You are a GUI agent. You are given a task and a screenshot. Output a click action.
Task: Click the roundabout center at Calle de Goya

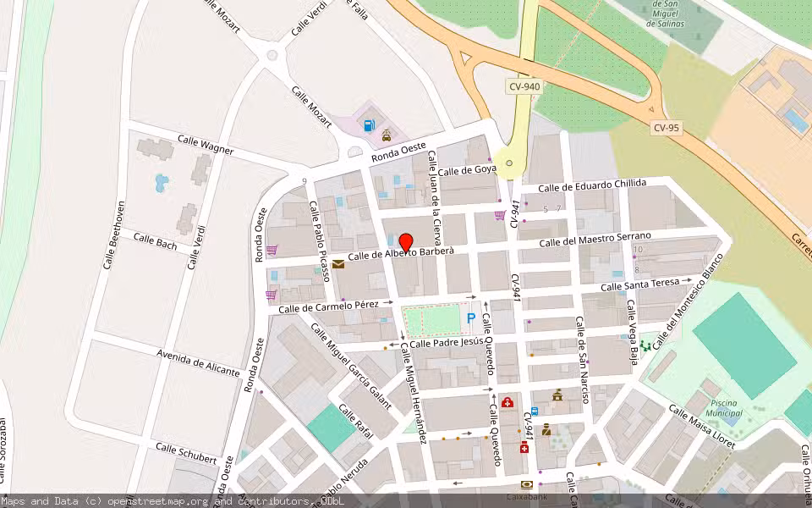point(509,163)
